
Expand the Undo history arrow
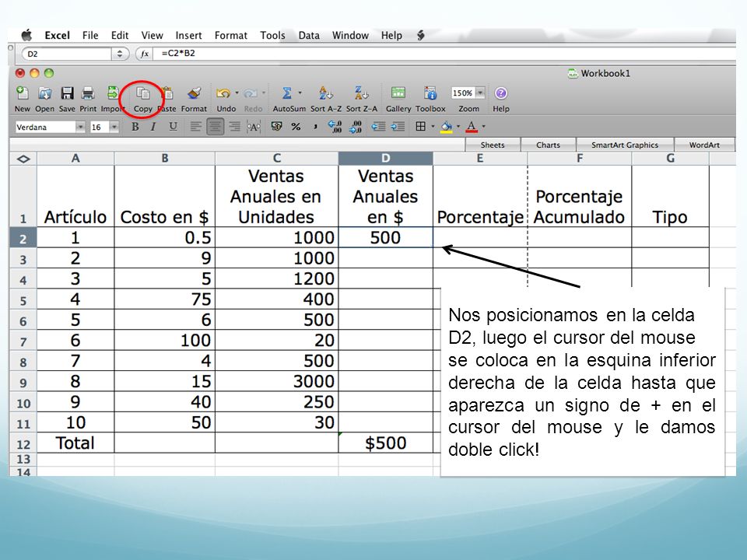point(237,93)
